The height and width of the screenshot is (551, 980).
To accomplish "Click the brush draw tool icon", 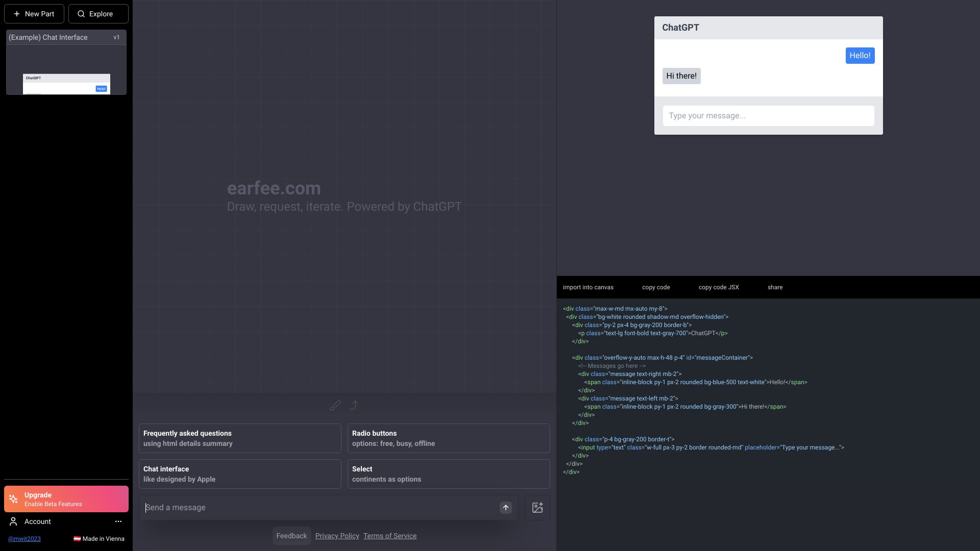I will coord(335,406).
